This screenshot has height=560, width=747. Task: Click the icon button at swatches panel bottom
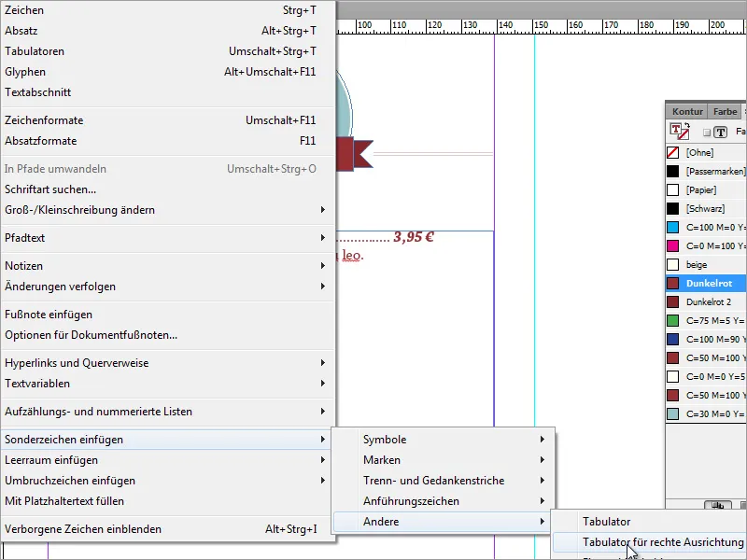(x=717, y=505)
